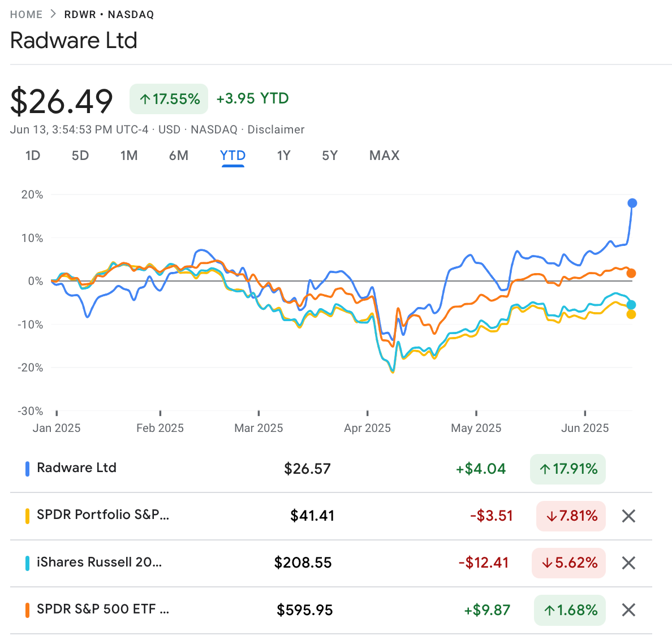
Task: Open the Disclaimer link
Action: click(276, 129)
